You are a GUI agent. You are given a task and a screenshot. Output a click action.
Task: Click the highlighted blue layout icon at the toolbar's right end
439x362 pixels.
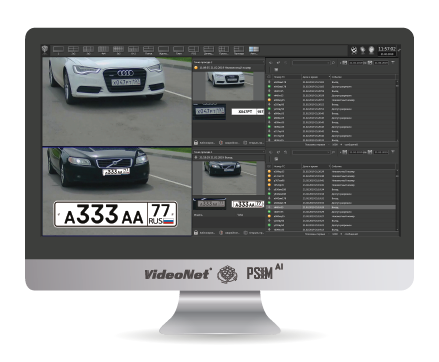(x=254, y=49)
